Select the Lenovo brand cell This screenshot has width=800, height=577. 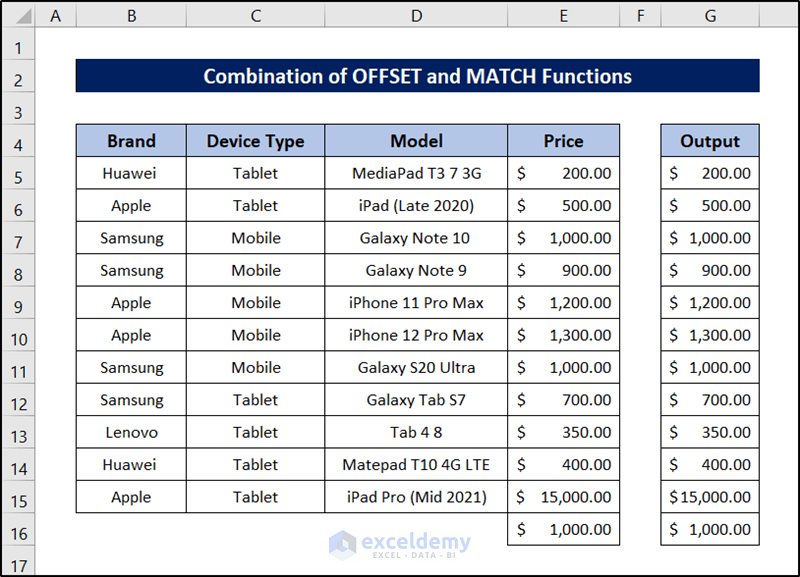click(131, 432)
